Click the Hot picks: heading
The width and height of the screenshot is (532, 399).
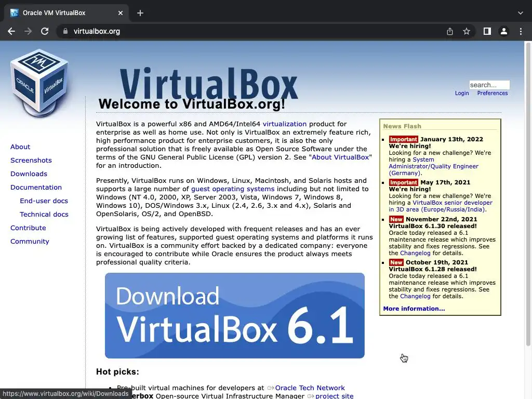(117, 372)
